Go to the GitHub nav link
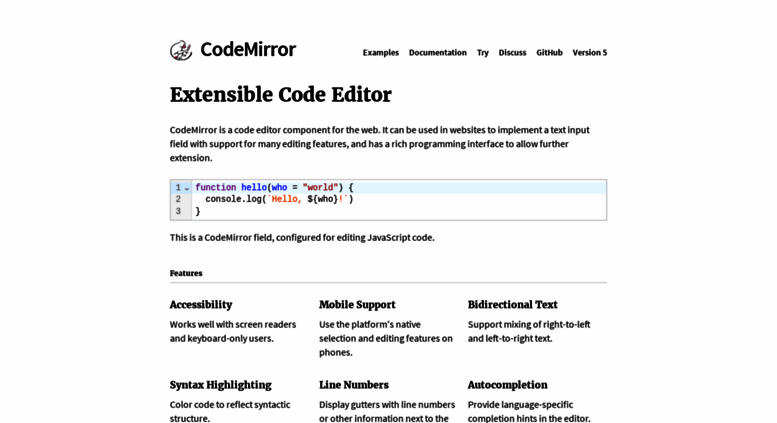Viewport: 777px width, 423px height. point(549,53)
